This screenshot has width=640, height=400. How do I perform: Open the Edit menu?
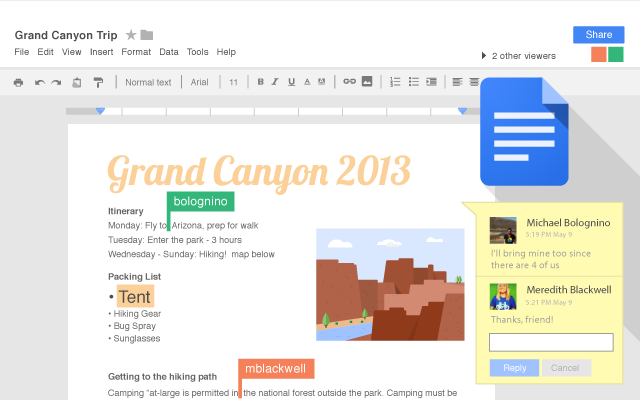pos(45,52)
